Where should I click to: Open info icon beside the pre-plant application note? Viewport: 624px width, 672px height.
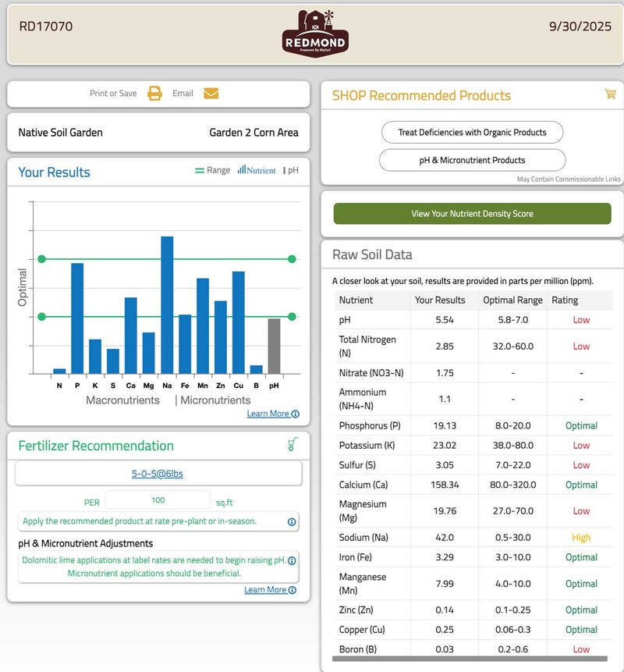292,521
